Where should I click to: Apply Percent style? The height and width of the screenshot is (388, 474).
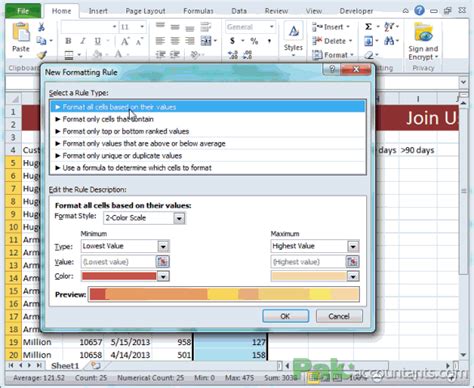tap(254, 41)
